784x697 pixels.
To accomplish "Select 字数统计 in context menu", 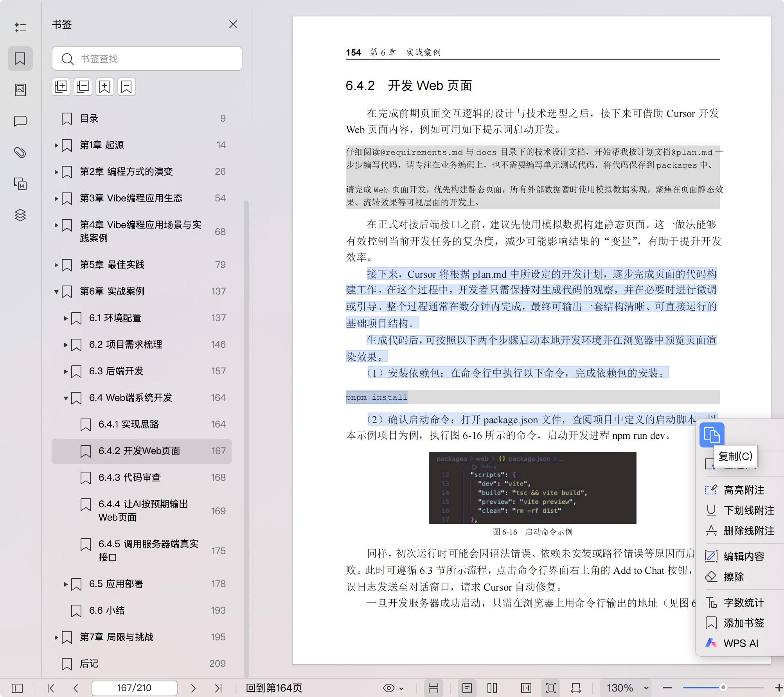I will point(743,603).
